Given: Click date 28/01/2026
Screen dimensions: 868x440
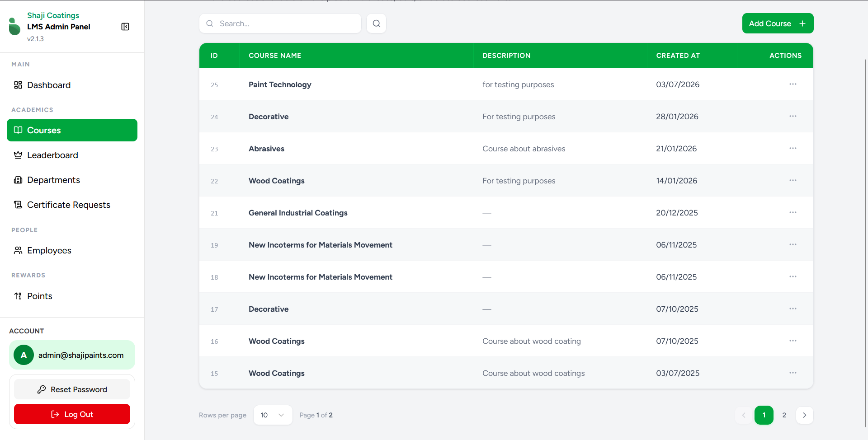Looking at the screenshot, I should (677, 117).
